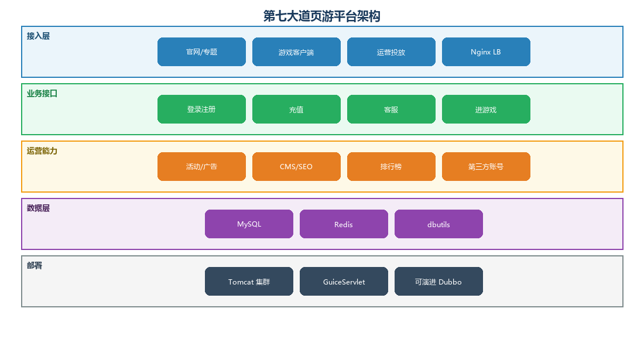Click the 接入层 layer label
The width and height of the screenshot is (644, 363).
pos(38,36)
